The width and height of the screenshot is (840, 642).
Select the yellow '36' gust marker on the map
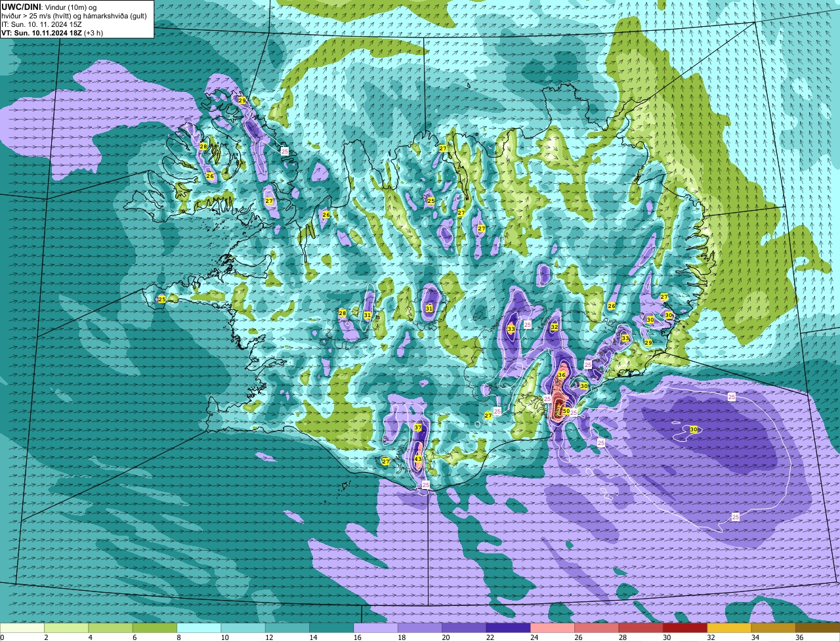coord(561,375)
